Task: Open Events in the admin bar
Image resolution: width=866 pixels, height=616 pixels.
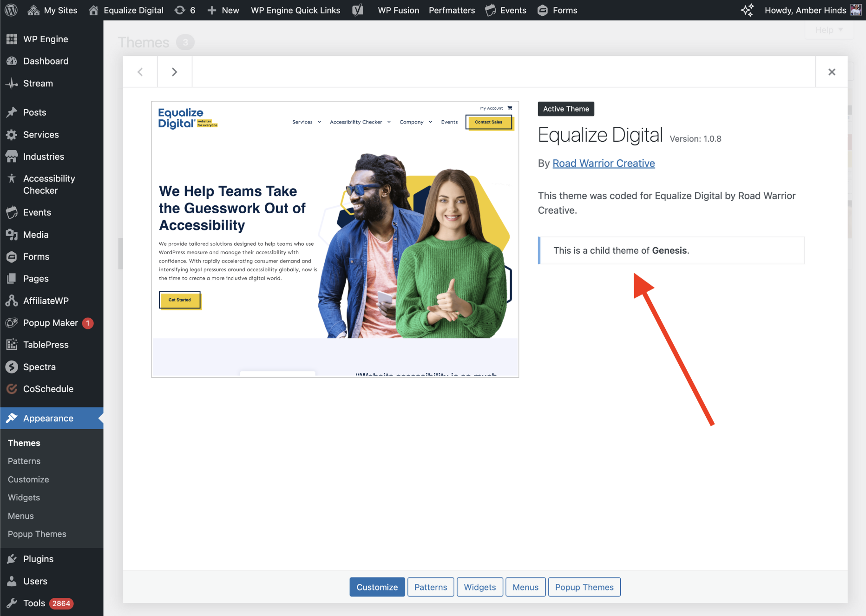Action: [505, 10]
